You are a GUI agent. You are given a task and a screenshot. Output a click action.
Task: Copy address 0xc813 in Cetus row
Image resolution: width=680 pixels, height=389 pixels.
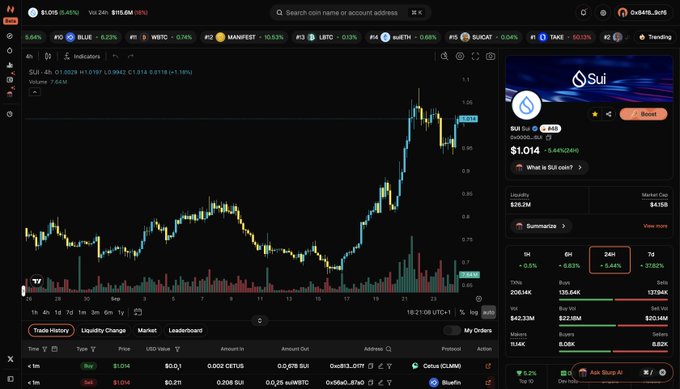(x=370, y=366)
